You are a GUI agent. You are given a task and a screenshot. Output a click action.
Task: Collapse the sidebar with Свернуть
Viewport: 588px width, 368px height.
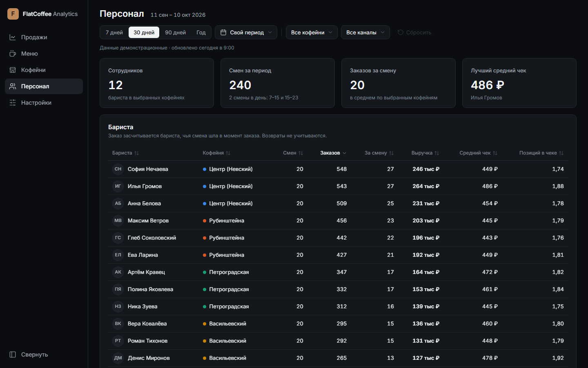[44, 355]
